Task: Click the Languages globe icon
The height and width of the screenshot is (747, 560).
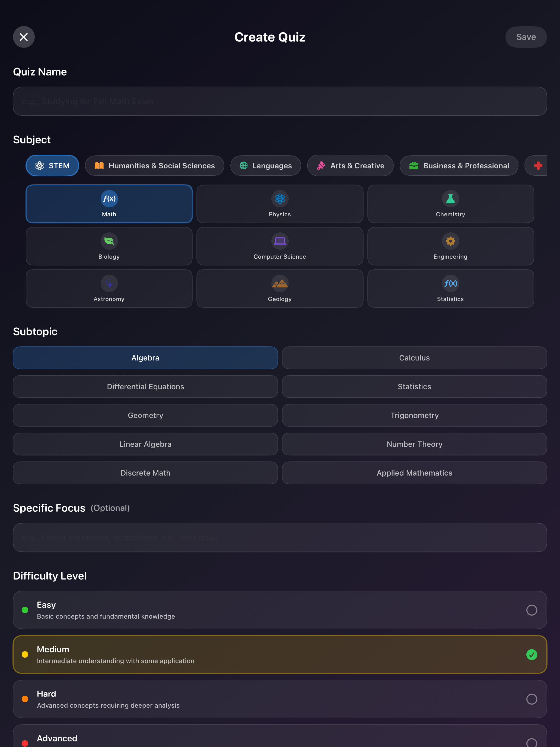Action: coord(244,166)
